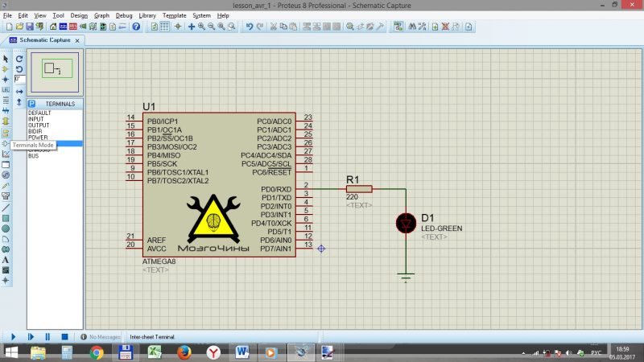Choose Selection Mode arrow tool
Viewport: 644px width, 362px height.
tap(6, 59)
